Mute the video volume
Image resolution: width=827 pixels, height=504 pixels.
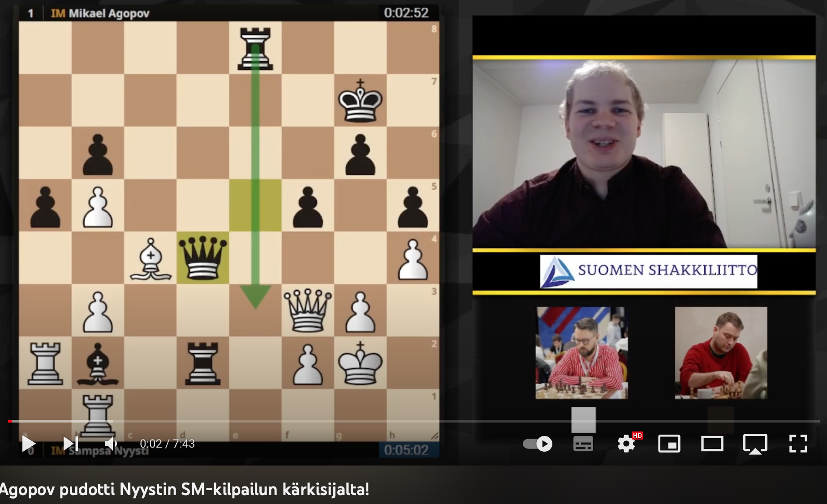pyautogui.click(x=110, y=444)
